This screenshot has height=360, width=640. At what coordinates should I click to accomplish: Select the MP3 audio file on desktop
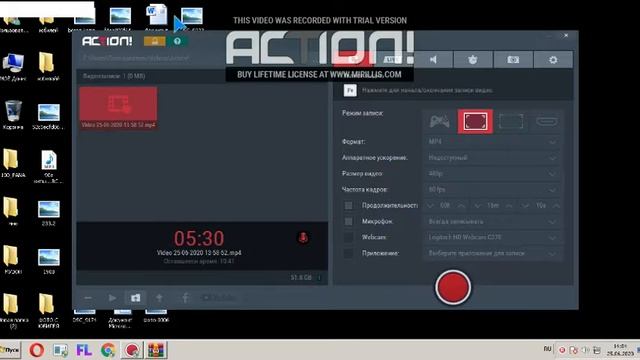pos(49,167)
